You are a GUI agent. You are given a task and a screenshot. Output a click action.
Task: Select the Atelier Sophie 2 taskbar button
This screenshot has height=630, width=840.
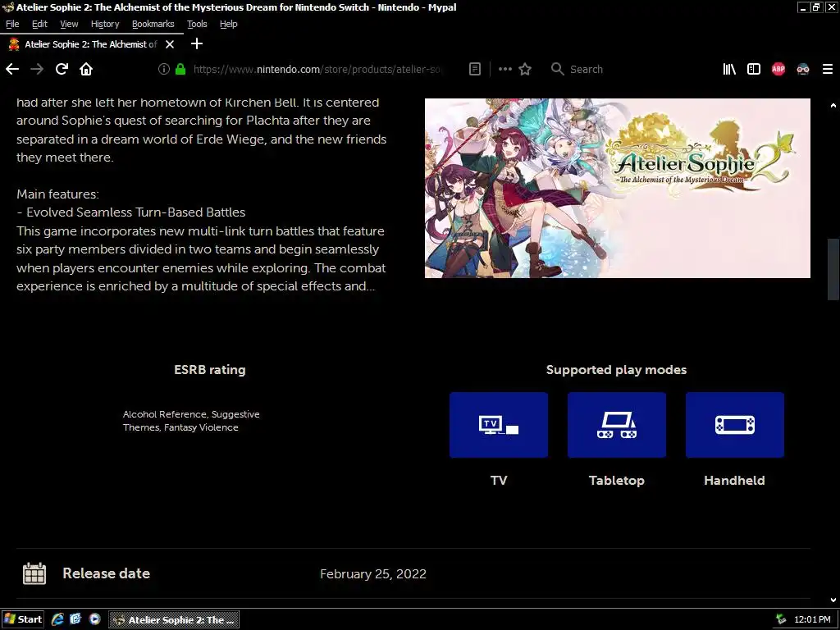pos(174,620)
